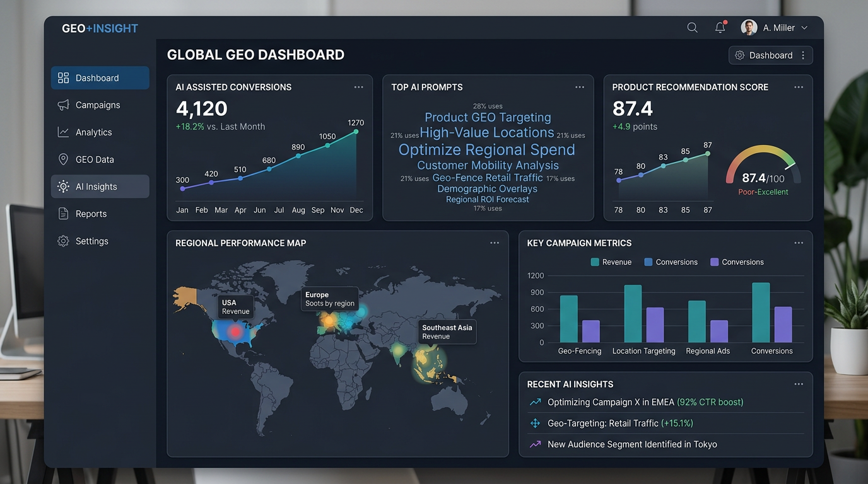Viewport: 868px width, 484px height.
Task: Open the Dashboard sidebar item
Action: click(x=100, y=78)
